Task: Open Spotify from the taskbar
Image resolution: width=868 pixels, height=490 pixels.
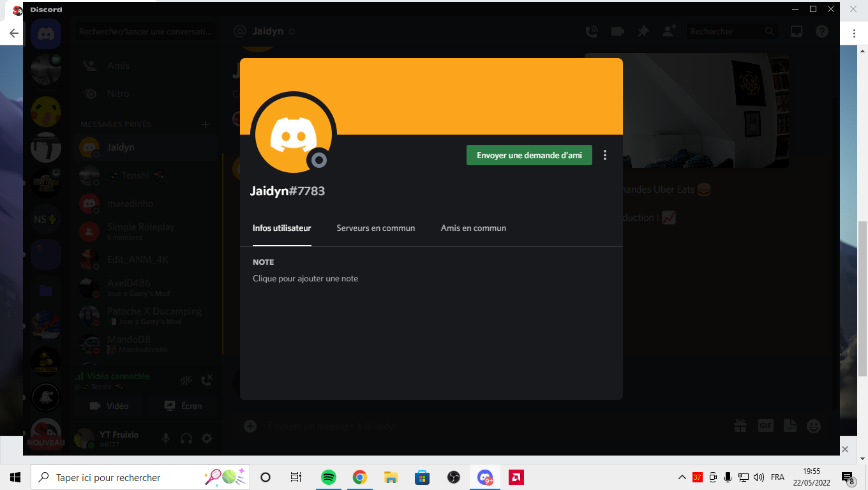Action: [x=329, y=477]
